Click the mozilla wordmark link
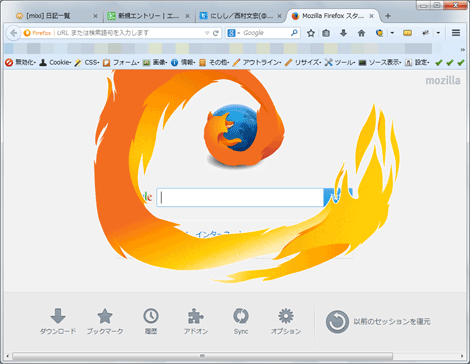 coord(443,81)
